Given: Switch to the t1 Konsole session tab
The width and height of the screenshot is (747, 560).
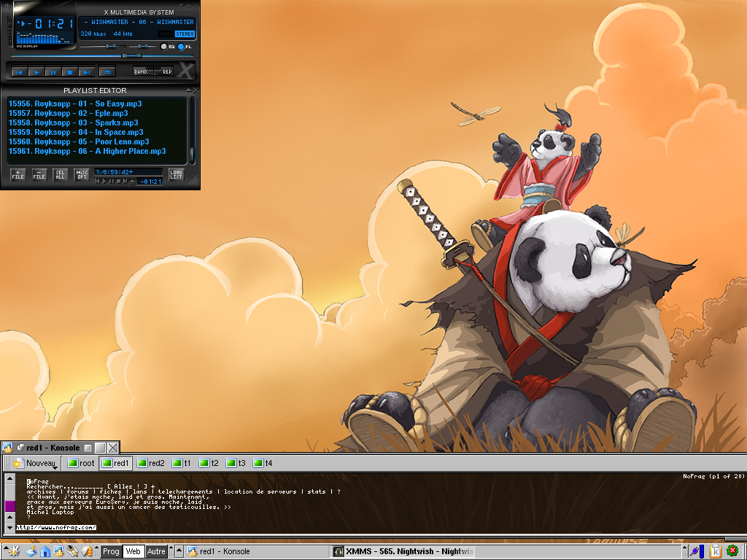Looking at the screenshot, I should 182,463.
